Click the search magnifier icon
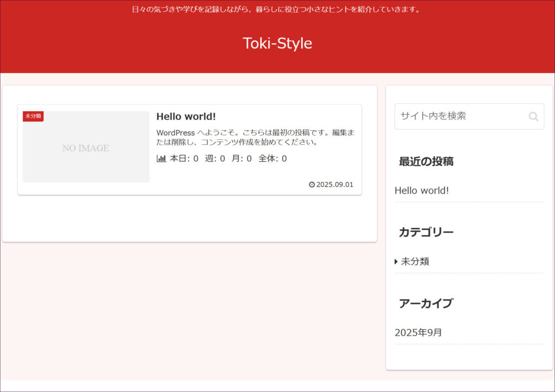The width and height of the screenshot is (555, 392). click(533, 117)
